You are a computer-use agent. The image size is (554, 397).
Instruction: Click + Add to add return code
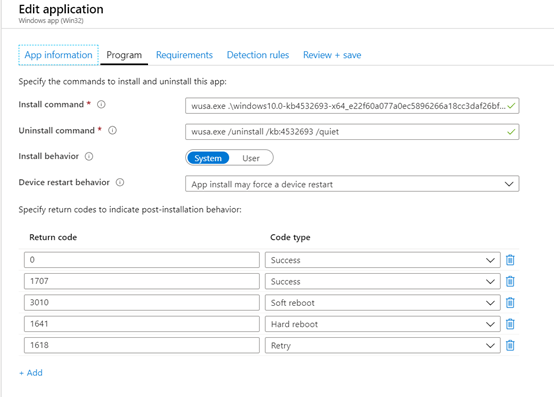(x=31, y=373)
